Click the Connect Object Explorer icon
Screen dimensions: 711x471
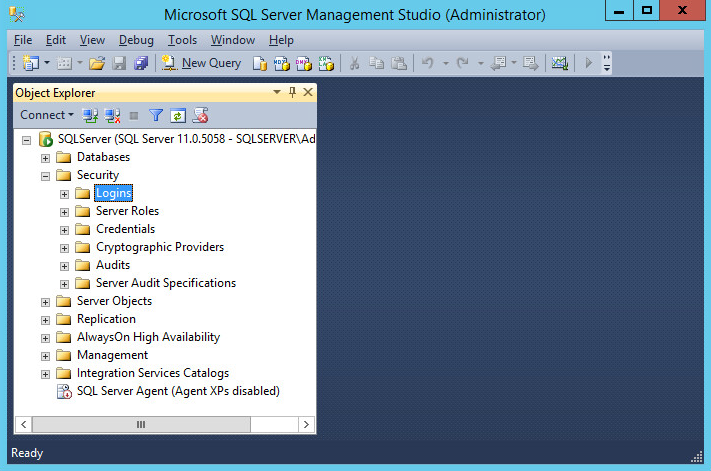pos(91,115)
